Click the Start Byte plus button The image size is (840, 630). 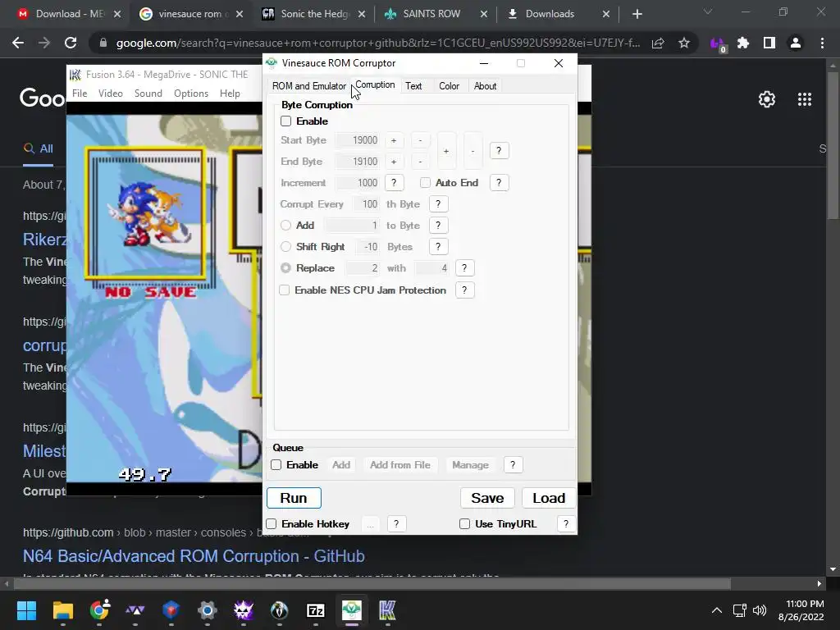(394, 140)
